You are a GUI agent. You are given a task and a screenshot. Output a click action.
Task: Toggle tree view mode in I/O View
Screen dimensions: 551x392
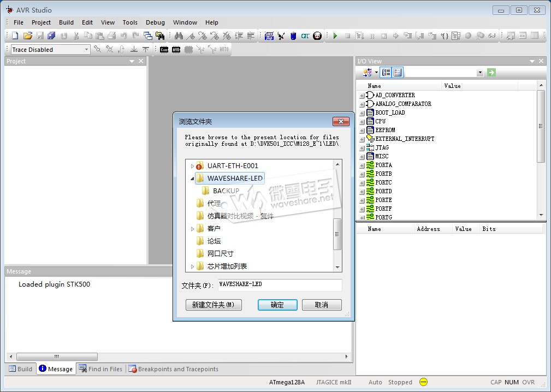(386, 73)
